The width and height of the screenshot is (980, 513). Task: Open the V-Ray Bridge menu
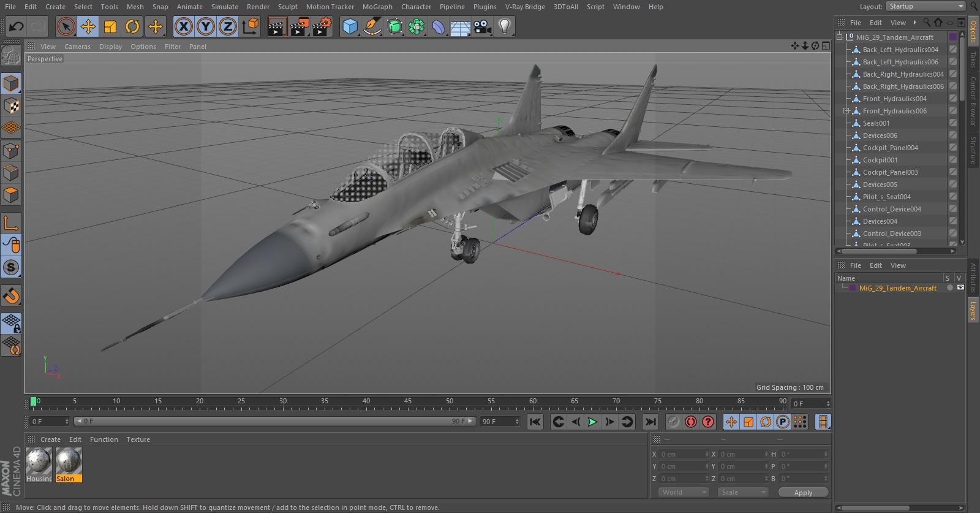click(x=525, y=7)
